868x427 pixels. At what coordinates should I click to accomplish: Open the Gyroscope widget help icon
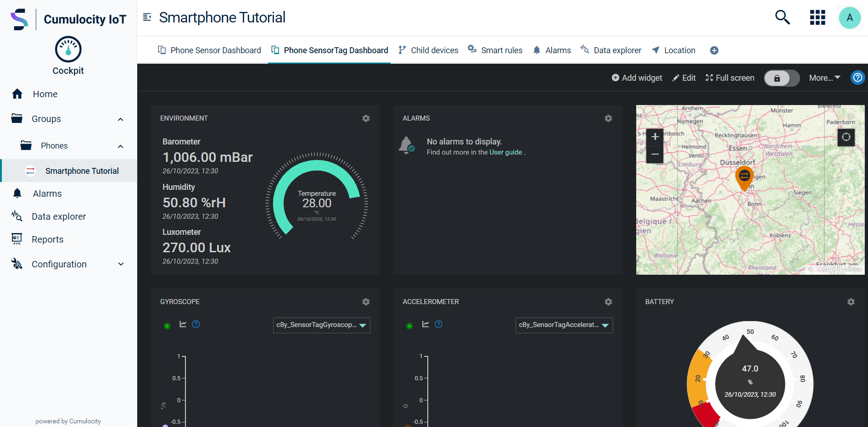(196, 324)
